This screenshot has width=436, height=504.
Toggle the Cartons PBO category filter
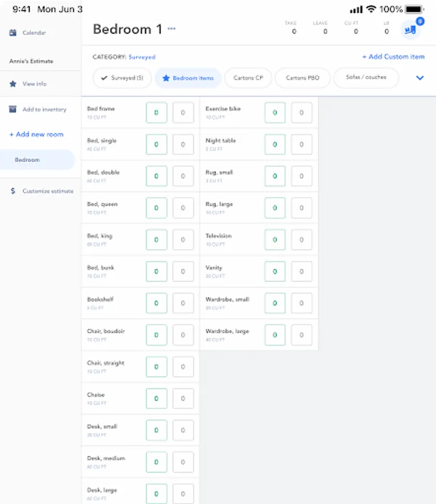(x=302, y=78)
